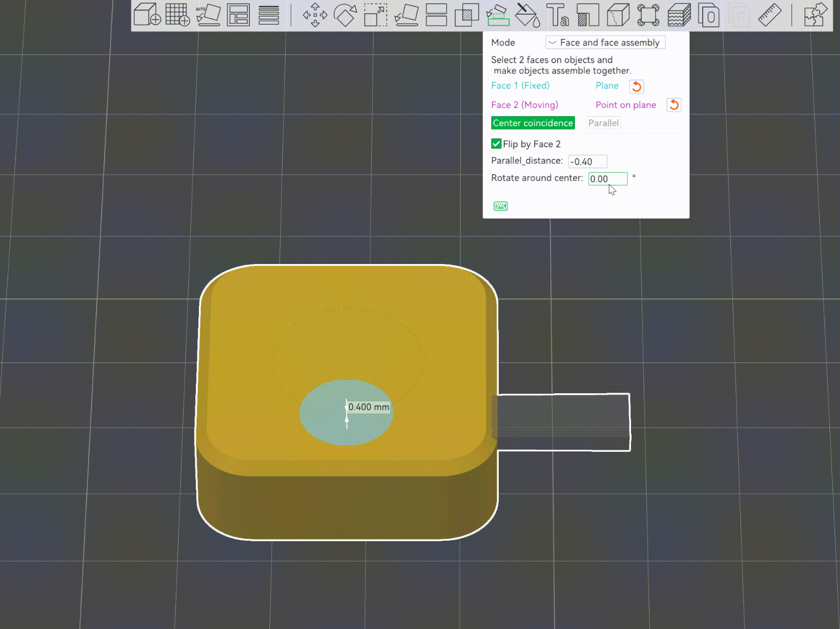840x629 pixels.
Task: Click the gray rectangular handle object
Action: tap(563, 422)
